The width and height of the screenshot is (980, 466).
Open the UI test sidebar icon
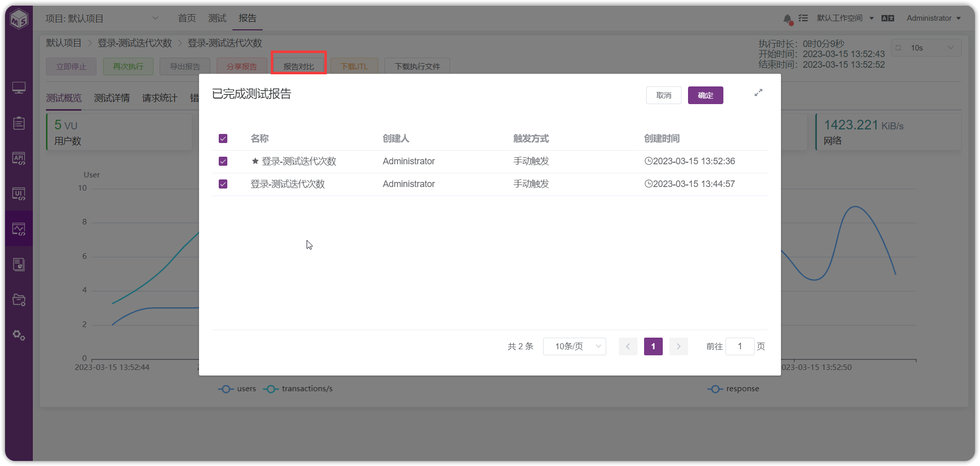click(x=19, y=194)
